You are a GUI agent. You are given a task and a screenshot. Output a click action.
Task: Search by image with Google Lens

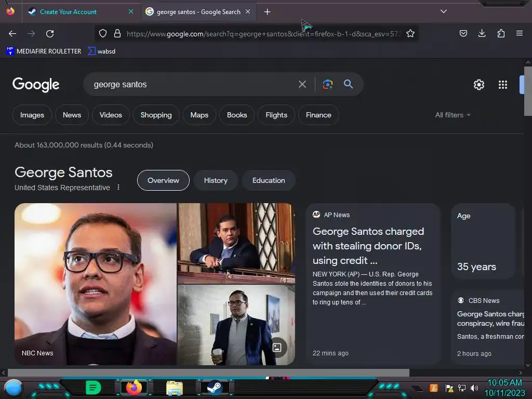pyautogui.click(x=327, y=84)
